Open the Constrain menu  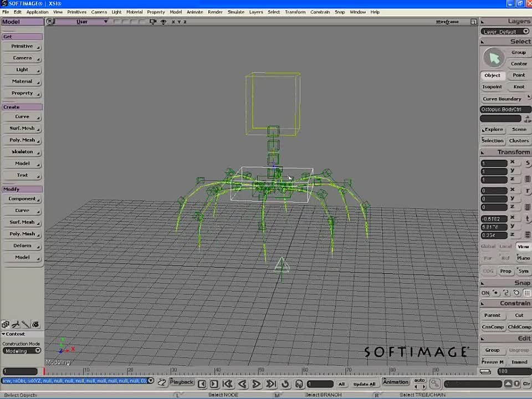tap(320, 12)
